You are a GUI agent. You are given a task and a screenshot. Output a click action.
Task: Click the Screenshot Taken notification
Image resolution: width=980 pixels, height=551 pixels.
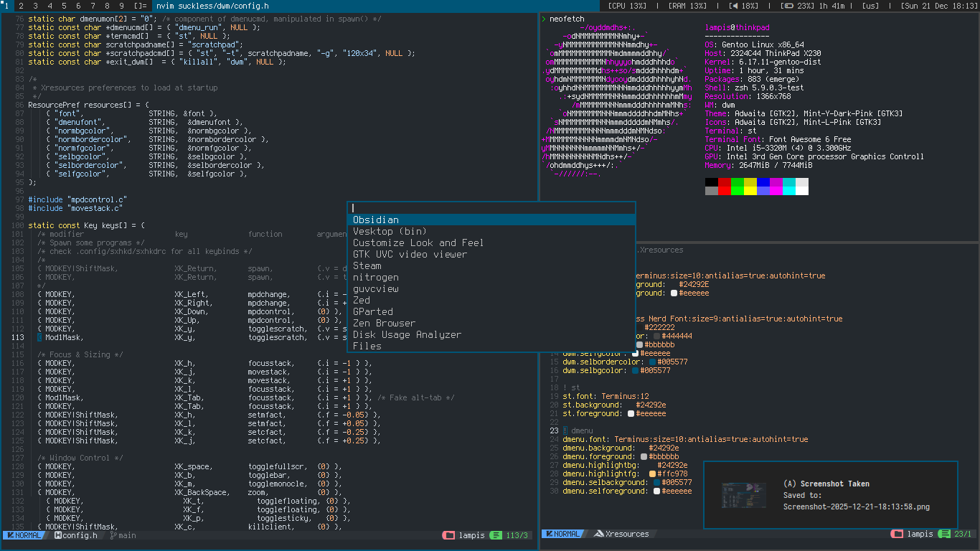tap(832, 495)
